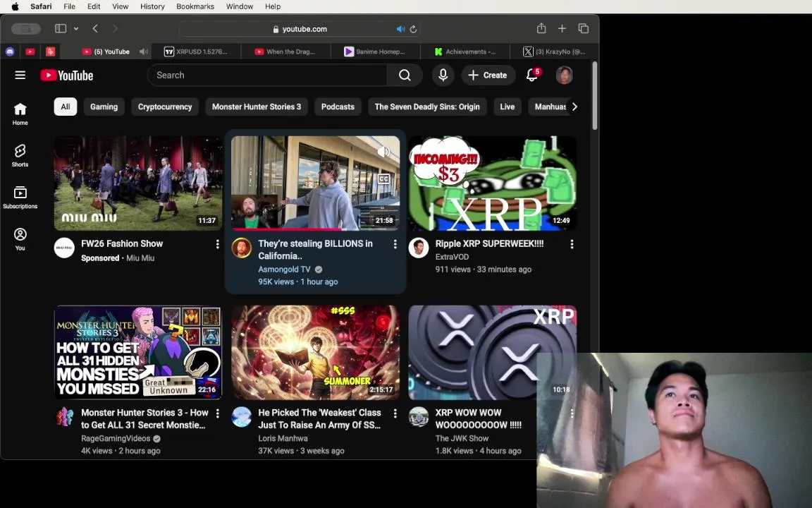
Task: Click the youtube.com address bar
Action: click(x=300, y=29)
